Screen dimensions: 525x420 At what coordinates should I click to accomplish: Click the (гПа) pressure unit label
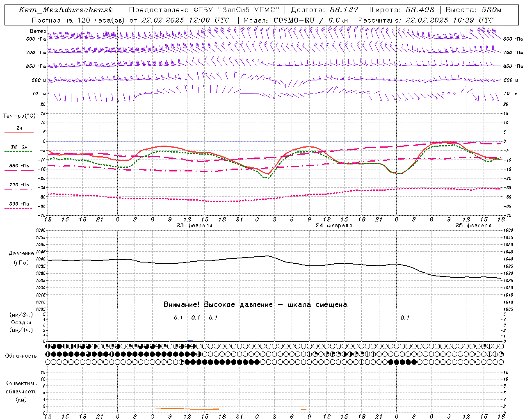(x=21, y=262)
